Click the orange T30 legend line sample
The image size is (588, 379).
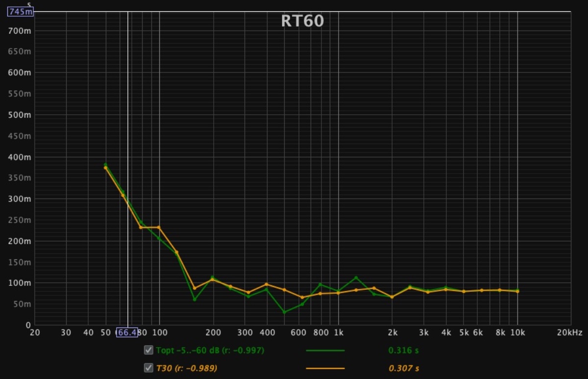[x=325, y=368]
